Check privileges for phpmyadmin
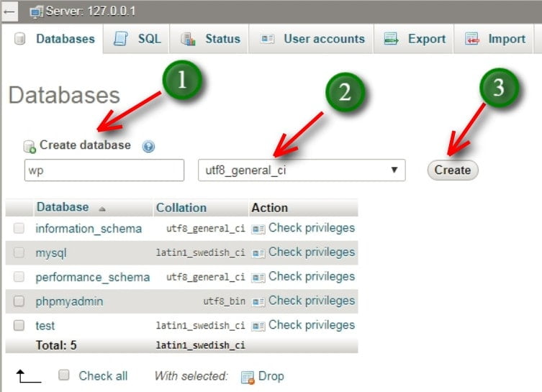Screen dimensions: 542x392 pyautogui.click(x=312, y=301)
